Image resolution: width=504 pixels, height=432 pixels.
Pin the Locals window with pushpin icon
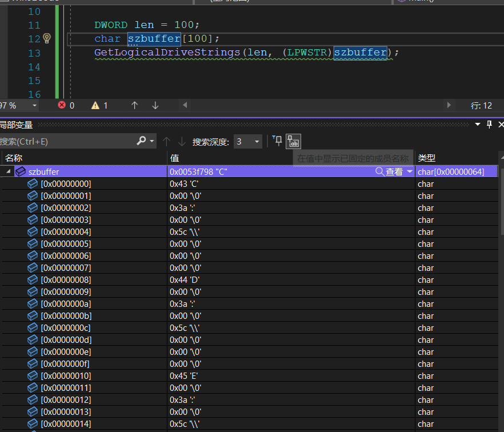point(489,125)
